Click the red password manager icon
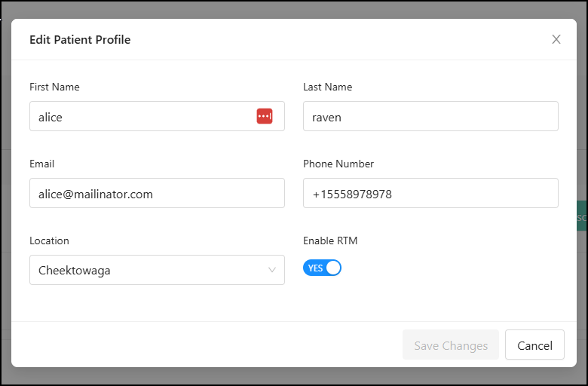The width and height of the screenshot is (588, 386). tap(264, 116)
